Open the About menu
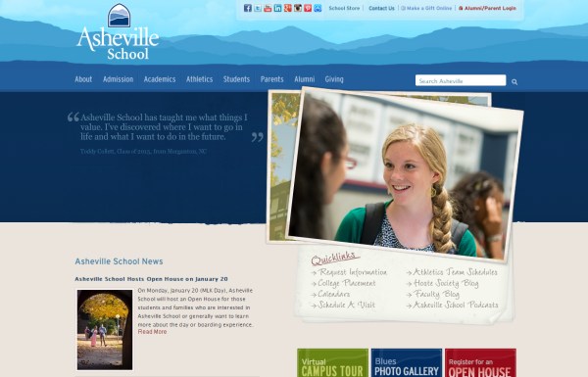This screenshot has width=588, height=377. tap(83, 79)
